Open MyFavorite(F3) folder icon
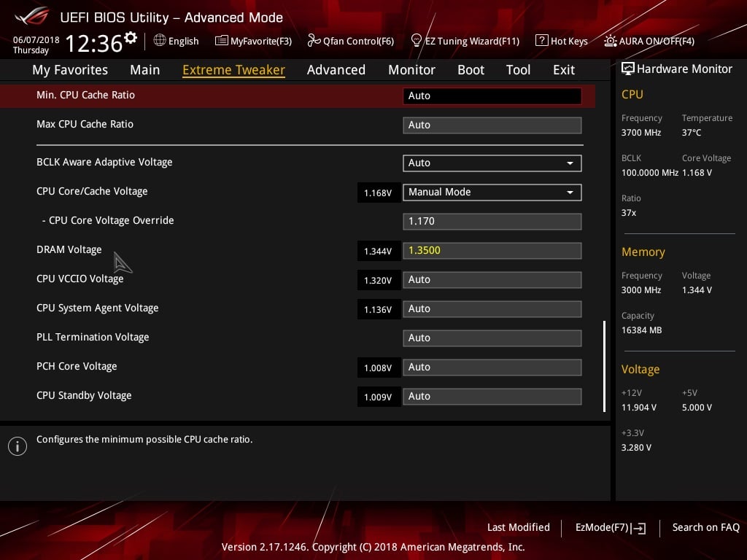 [222, 41]
